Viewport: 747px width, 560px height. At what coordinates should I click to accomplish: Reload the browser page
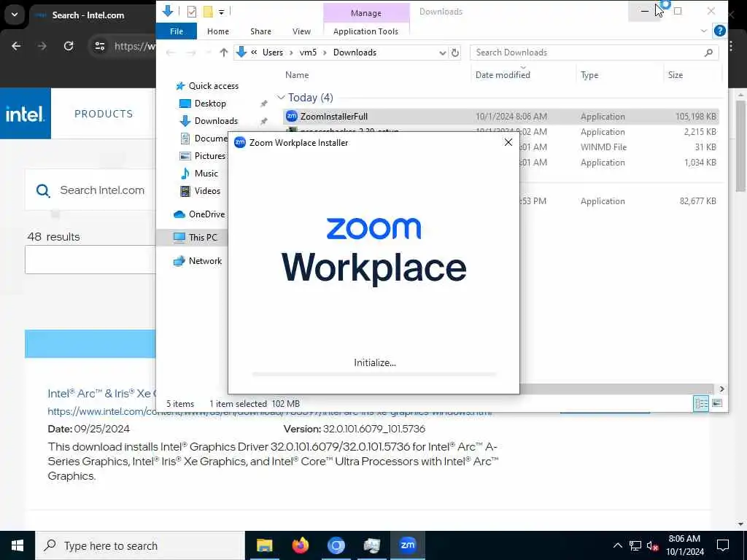click(x=69, y=46)
